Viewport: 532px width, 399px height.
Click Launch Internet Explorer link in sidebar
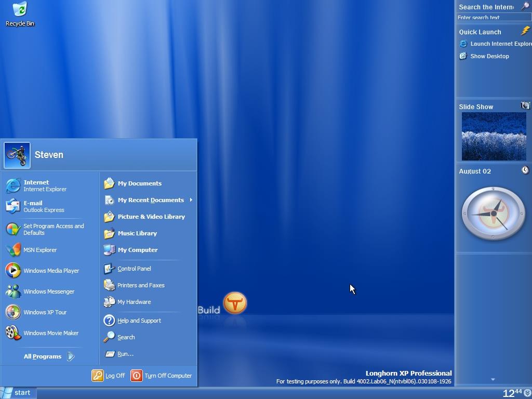pos(501,44)
